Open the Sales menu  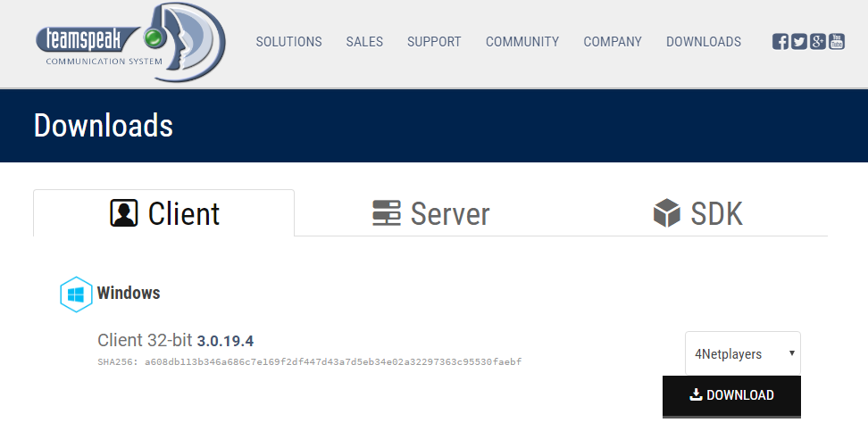[x=364, y=42]
